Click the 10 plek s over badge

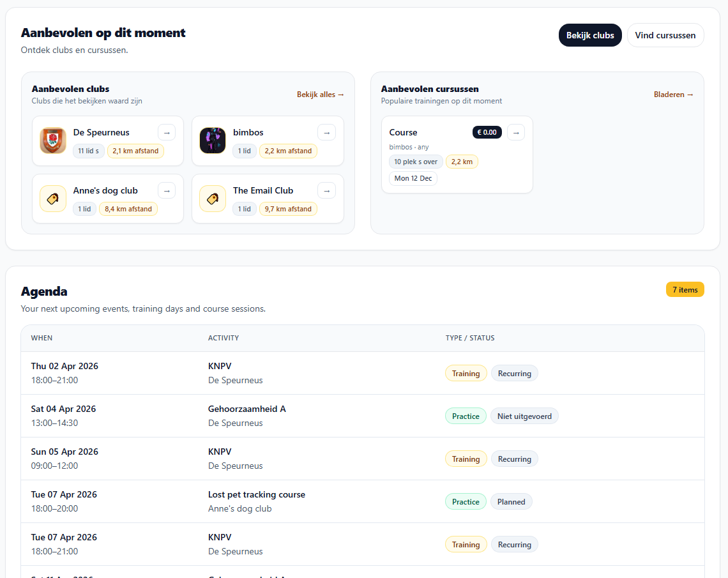point(416,162)
